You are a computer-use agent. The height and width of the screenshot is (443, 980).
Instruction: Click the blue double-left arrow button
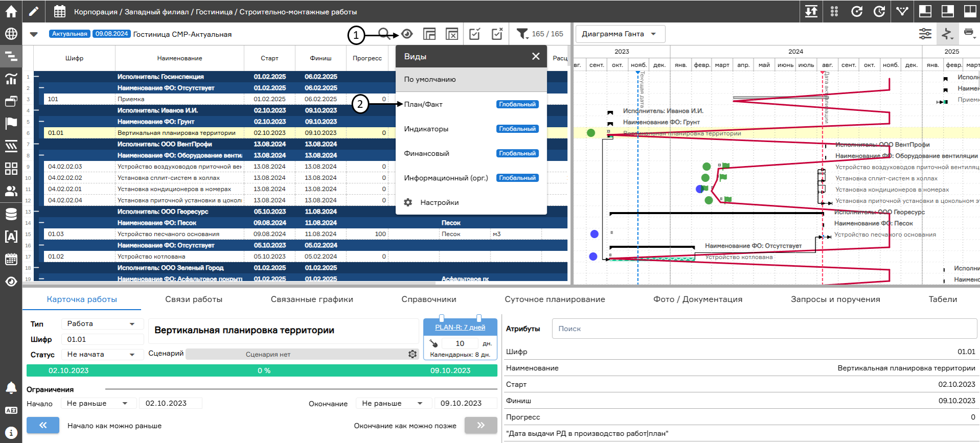pyautogui.click(x=43, y=425)
